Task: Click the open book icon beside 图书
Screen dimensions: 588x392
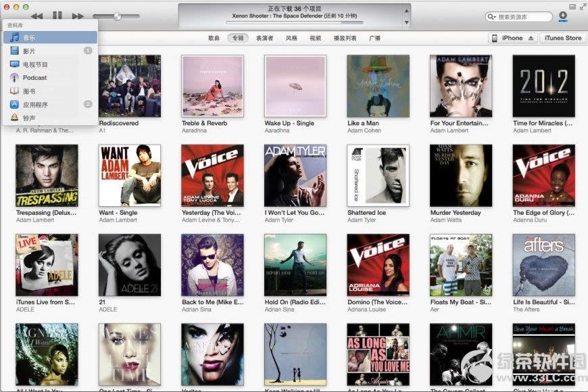Action: 14,91
